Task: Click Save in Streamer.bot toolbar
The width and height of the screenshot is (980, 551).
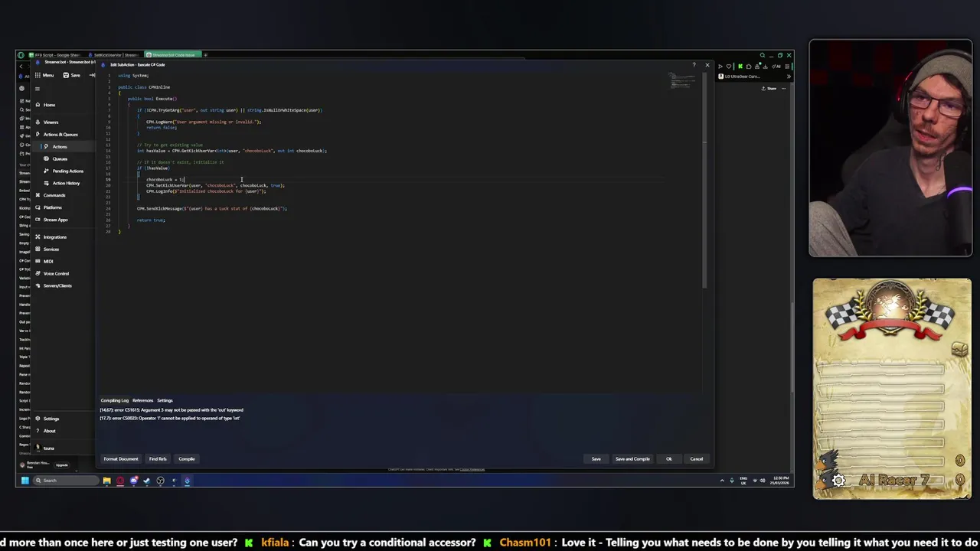Action: click(71, 75)
